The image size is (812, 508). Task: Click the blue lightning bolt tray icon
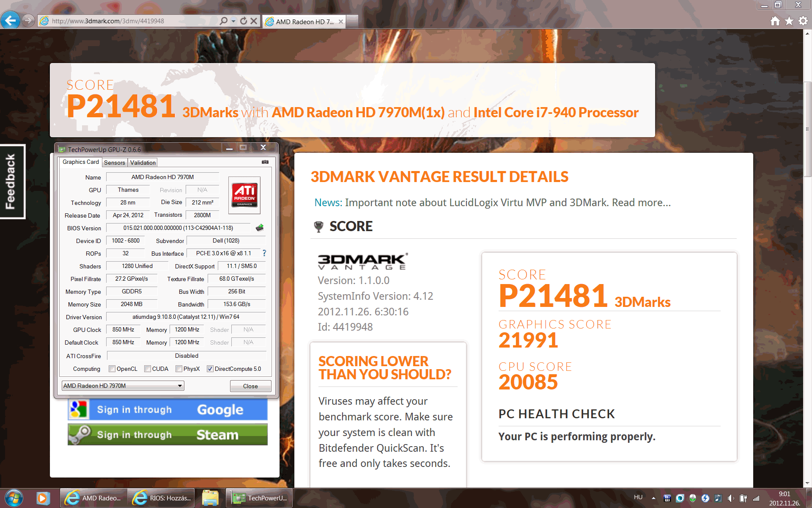705,498
